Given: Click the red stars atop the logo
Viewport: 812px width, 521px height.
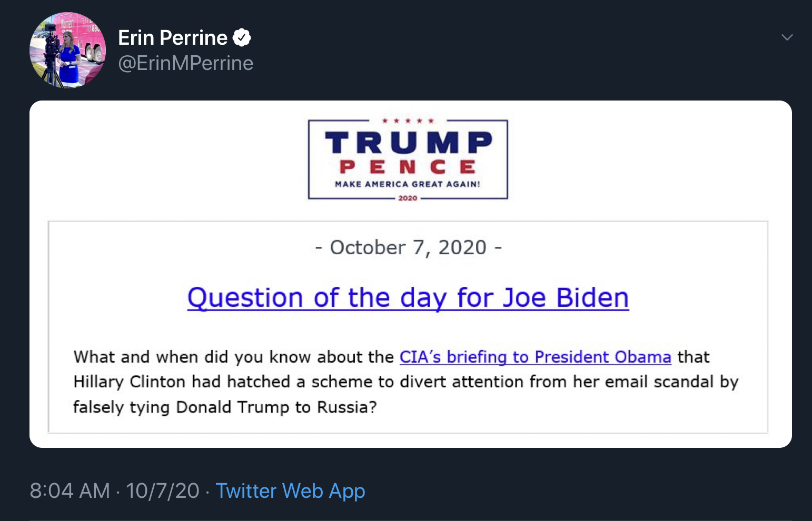Looking at the screenshot, I should coord(408,121).
